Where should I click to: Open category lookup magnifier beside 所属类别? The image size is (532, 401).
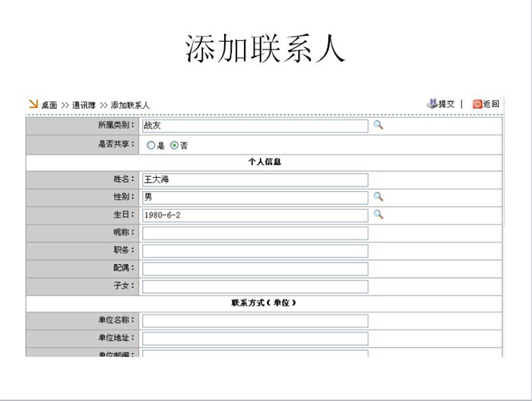click(378, 125)
